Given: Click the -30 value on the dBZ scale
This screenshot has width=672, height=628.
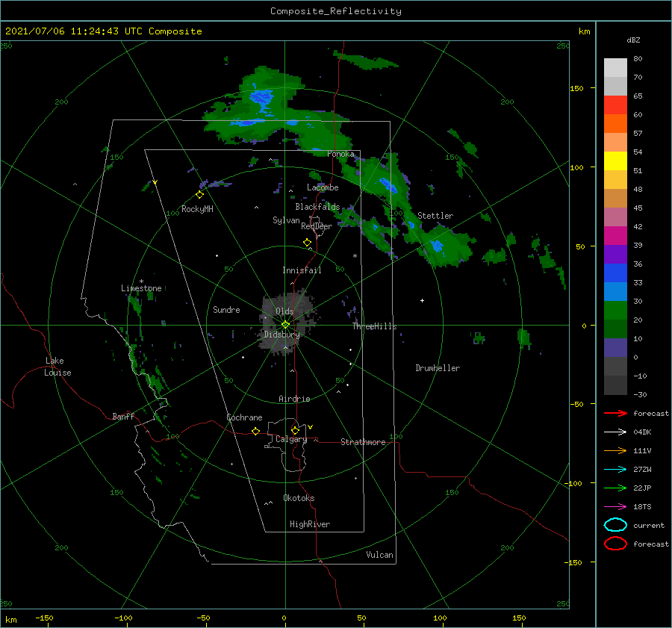Looking at the screenshot, I should (640, 394).
